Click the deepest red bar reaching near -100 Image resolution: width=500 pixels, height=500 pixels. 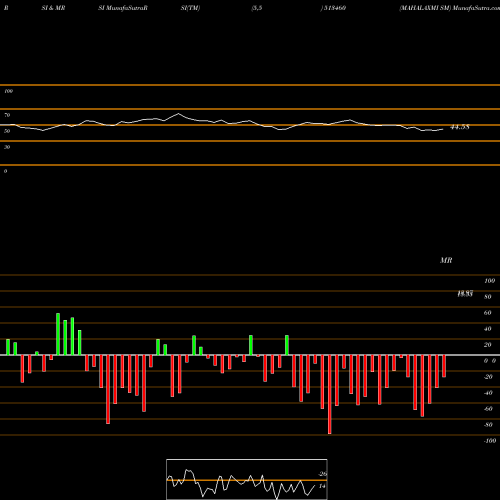[330, 394]
